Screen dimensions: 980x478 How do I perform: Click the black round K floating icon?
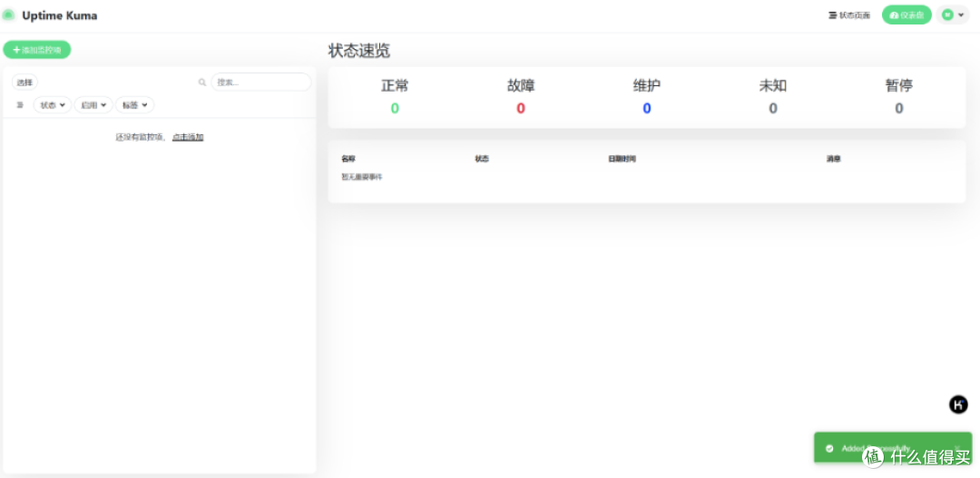(x=958, y=405)
